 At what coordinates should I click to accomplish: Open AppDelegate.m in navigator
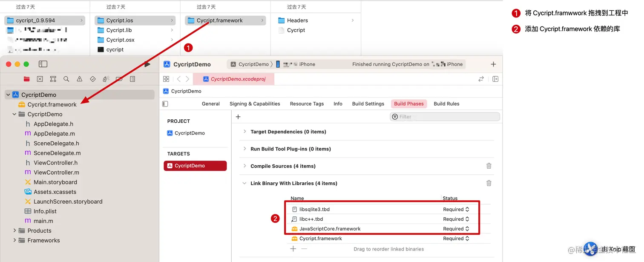click(54, 134)
